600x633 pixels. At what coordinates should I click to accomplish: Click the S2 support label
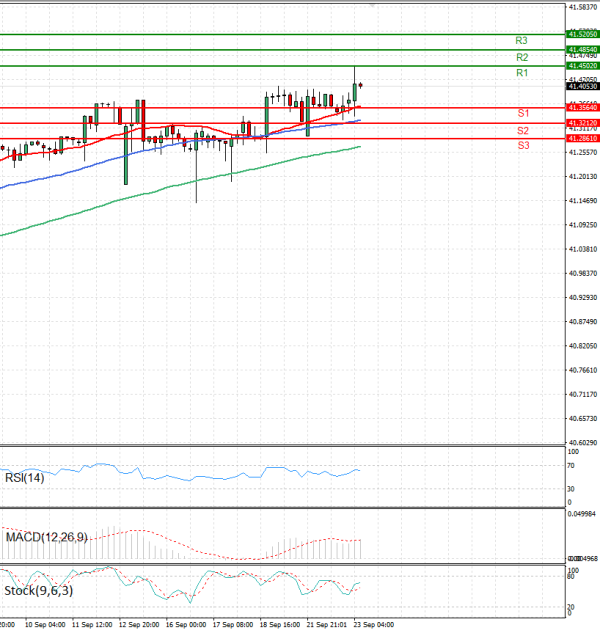[523, 131]
